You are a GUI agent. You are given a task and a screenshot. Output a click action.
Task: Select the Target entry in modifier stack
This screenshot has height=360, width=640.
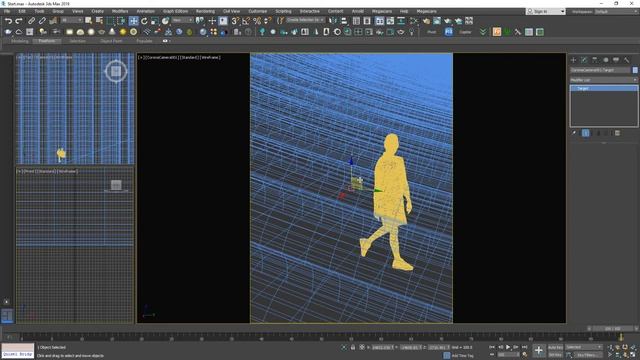tap(604, 88)
